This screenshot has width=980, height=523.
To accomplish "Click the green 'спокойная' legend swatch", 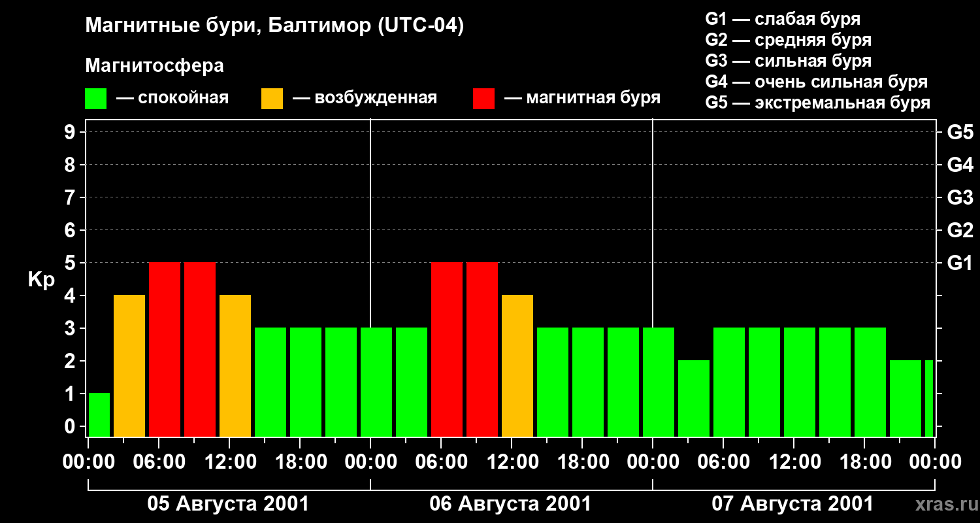I will click(x=96, y=99).
